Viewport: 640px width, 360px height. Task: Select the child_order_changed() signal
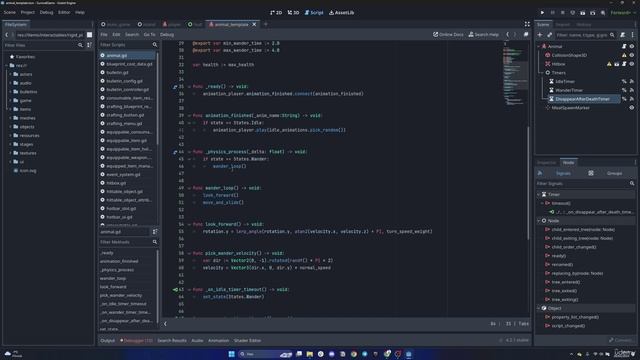pos(573,247)
